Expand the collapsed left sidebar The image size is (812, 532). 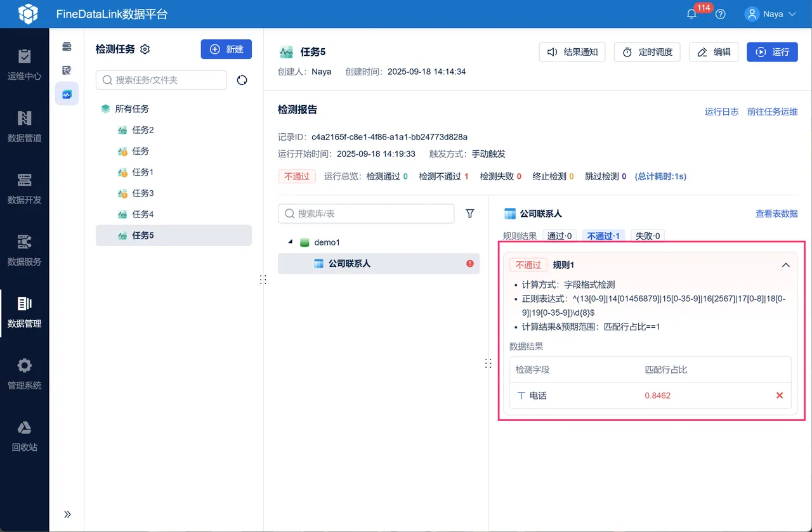tap(67, 514)
